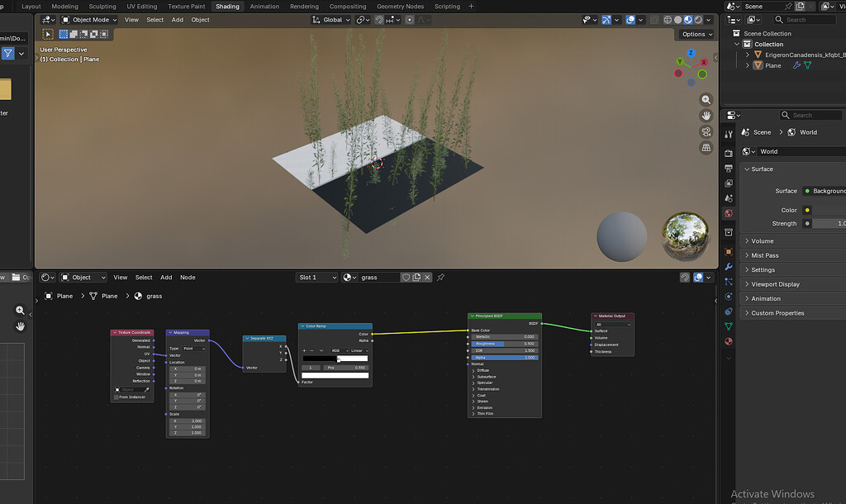Open the Physics properties tab
The image size is (846, 504).
click(x=729, y=297)
